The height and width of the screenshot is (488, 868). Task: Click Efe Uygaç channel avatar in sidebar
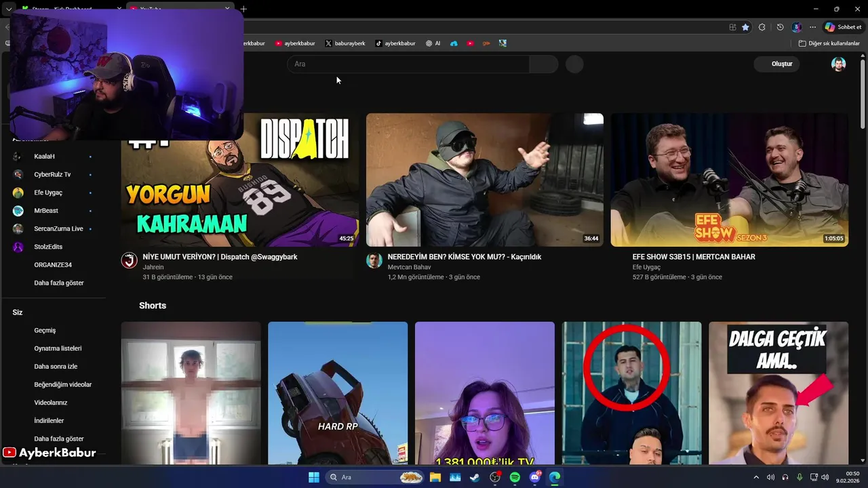click(x=18, y=192)
